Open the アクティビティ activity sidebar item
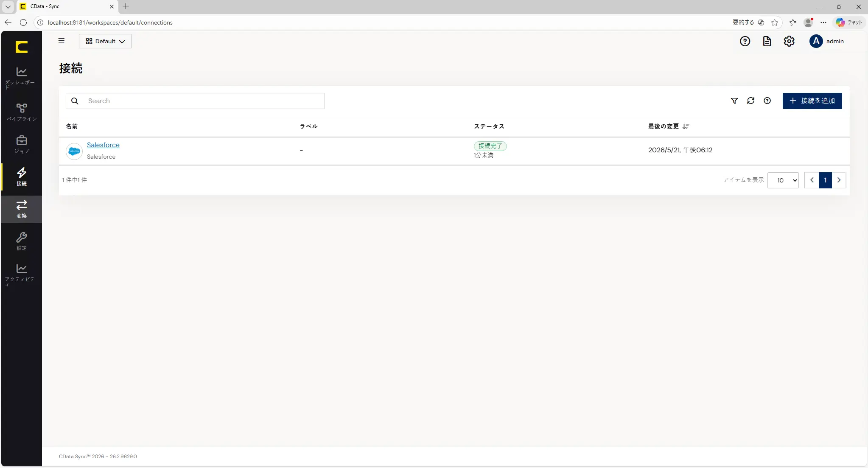Image resolution: width=868 pixels, height=468 pixels. 22,275
